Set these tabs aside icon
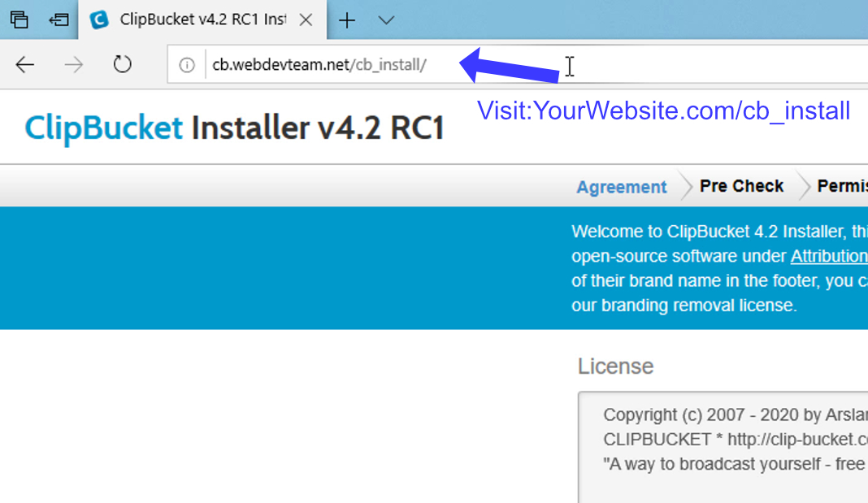The width and height of the screenshot is (868, 503). pos(59,20)
